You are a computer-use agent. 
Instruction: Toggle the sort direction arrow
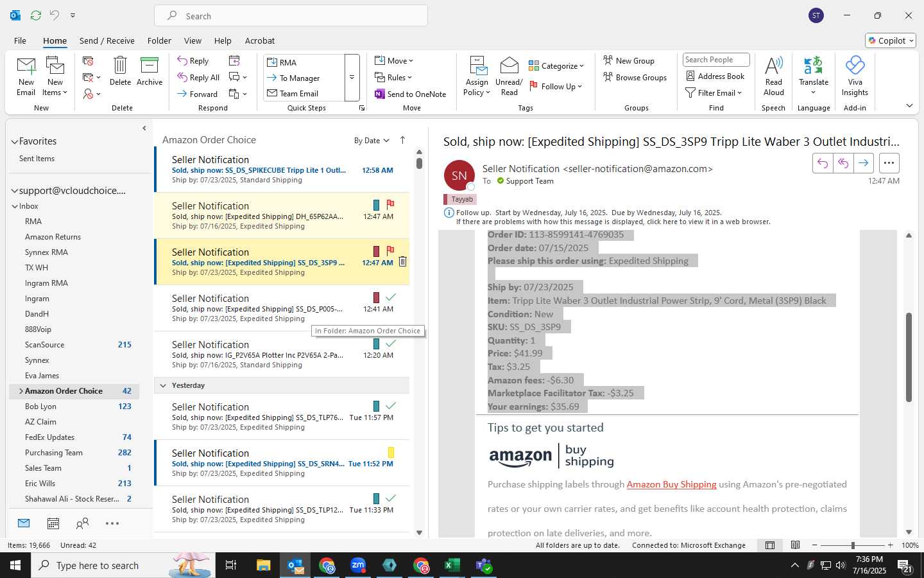click(x=402, y=140)
